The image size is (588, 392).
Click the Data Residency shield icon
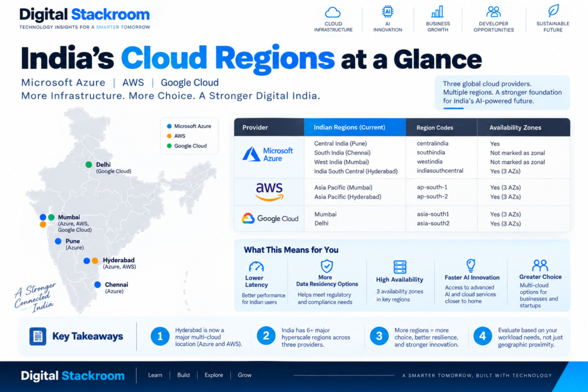(327, 266)
